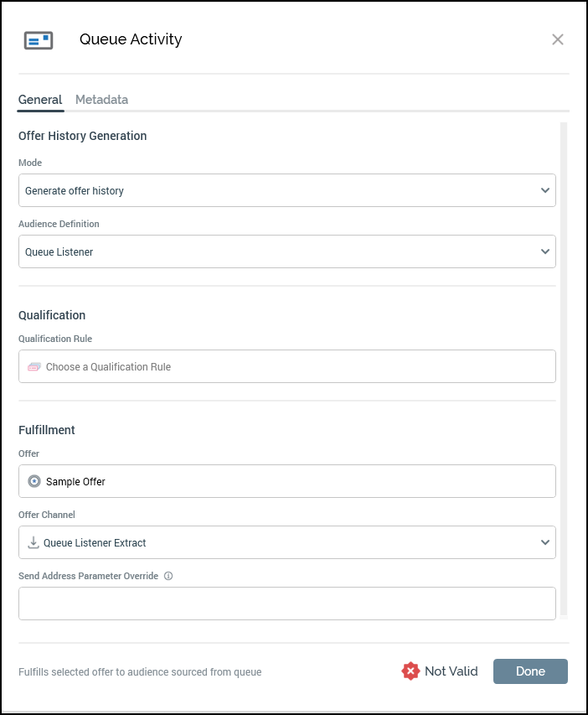This screenshot has width=588, height=715.
Task: Click the Mode dropdown chevron arrow
Action: [x=546, y=189]
